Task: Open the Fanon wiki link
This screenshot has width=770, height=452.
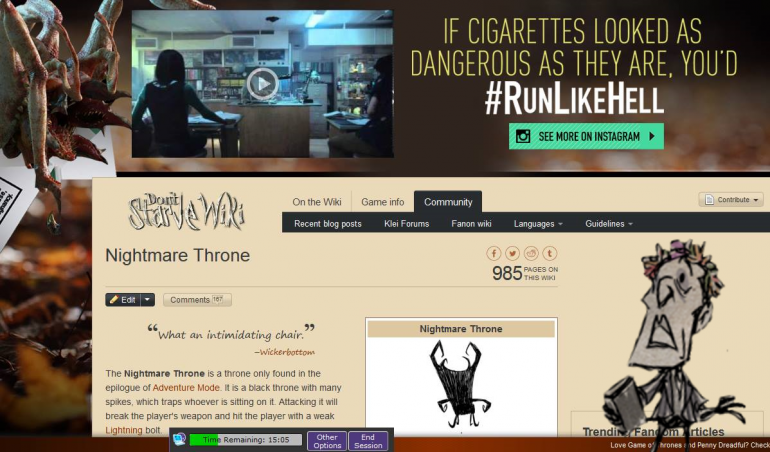Action: coord(471,224)
